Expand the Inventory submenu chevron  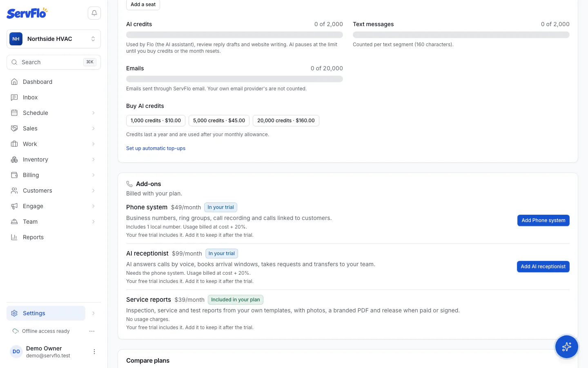(94, 159)
